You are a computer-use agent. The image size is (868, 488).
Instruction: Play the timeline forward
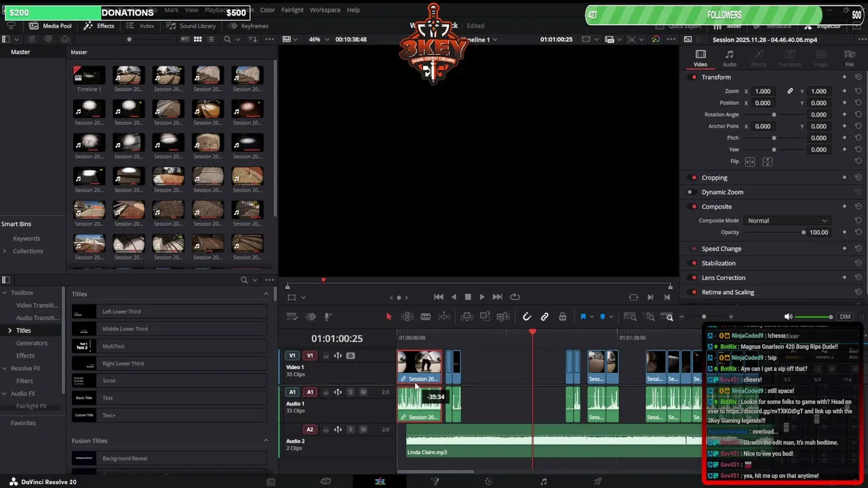point(482,297)
